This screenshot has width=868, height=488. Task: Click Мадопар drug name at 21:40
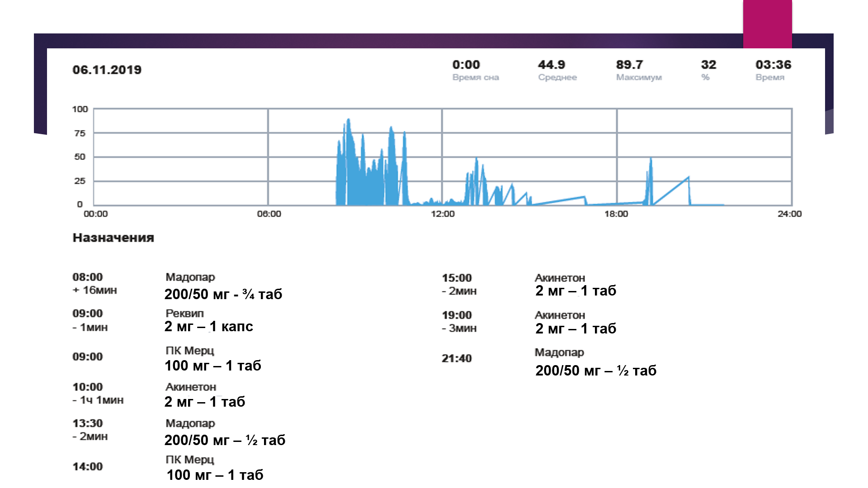[x=559, y=352]
